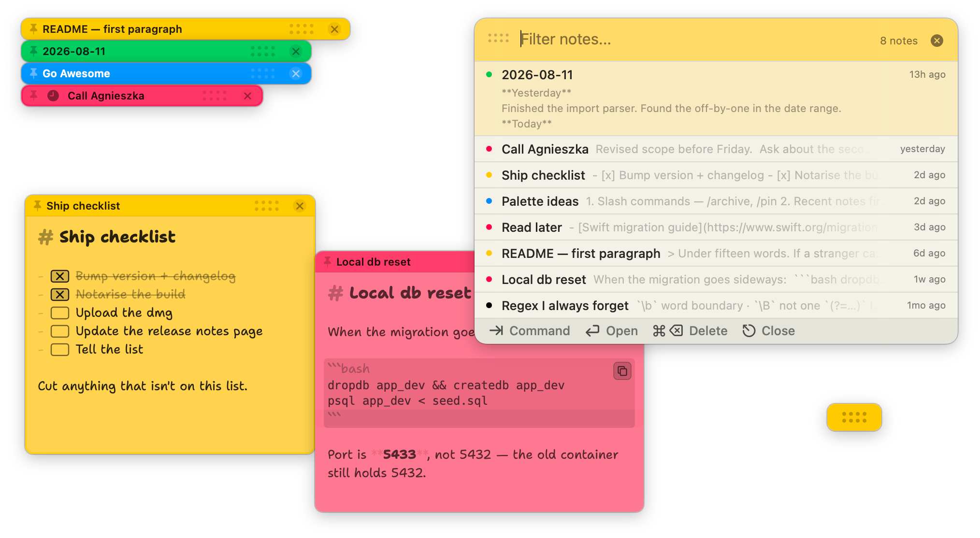The image size is (980, 538).
Task: Click the drag handle dots in Ship checklist title bar
Action: click(x=267, y=206)
